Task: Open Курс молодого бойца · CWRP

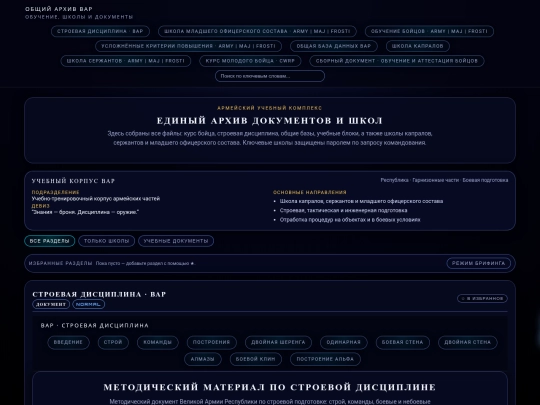Action: (250, 61)
